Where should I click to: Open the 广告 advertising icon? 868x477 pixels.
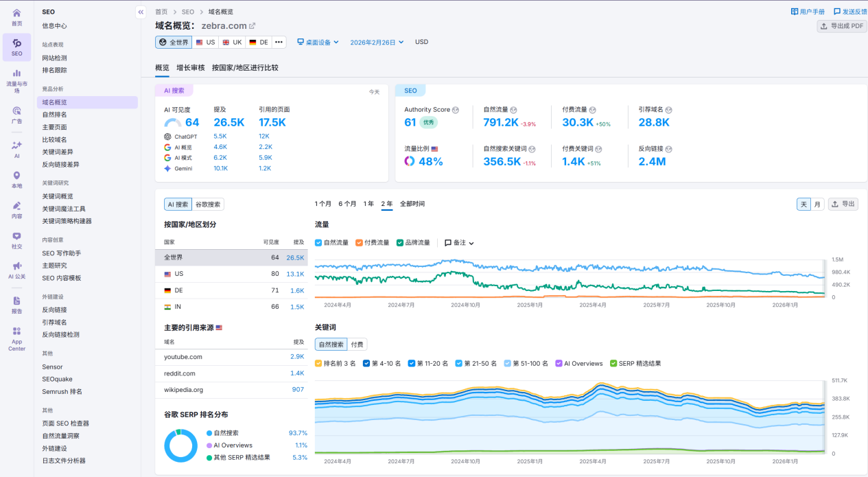(x=16, y=110)
